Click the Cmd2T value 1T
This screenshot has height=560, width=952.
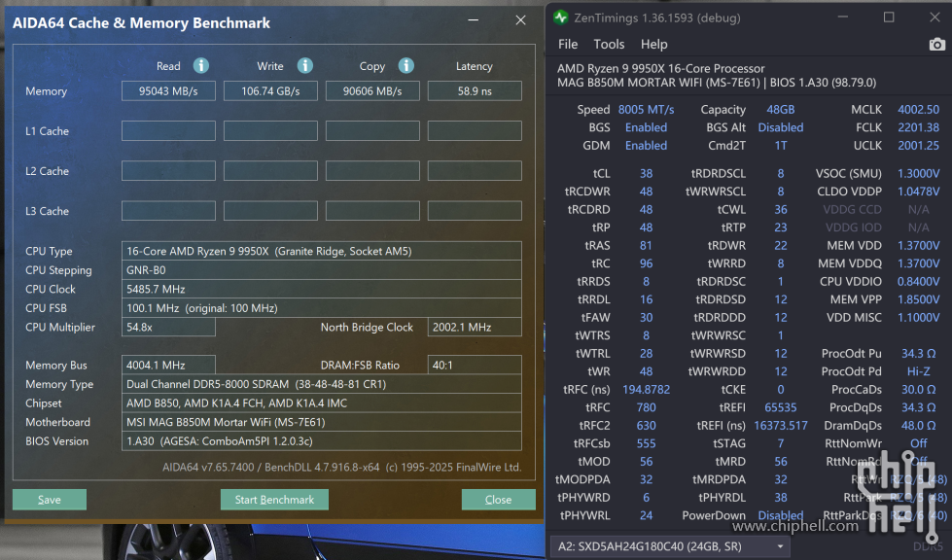[x=780, y=146]
